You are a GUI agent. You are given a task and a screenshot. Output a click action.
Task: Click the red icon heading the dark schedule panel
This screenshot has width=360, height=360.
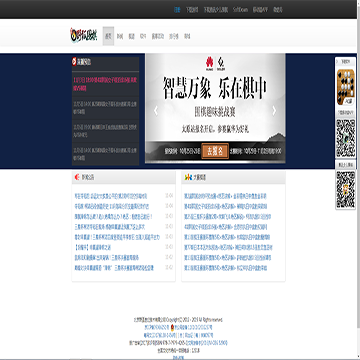74,62
